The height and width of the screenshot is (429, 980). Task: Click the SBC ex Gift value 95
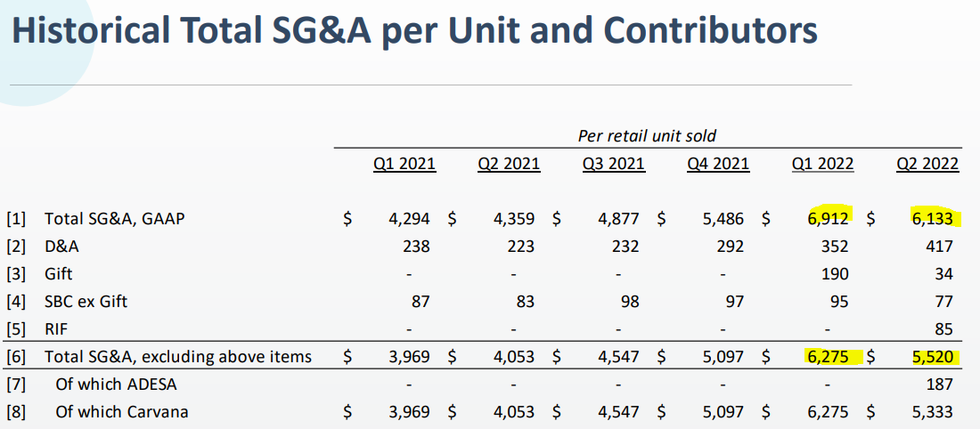[x=840, y=302]
